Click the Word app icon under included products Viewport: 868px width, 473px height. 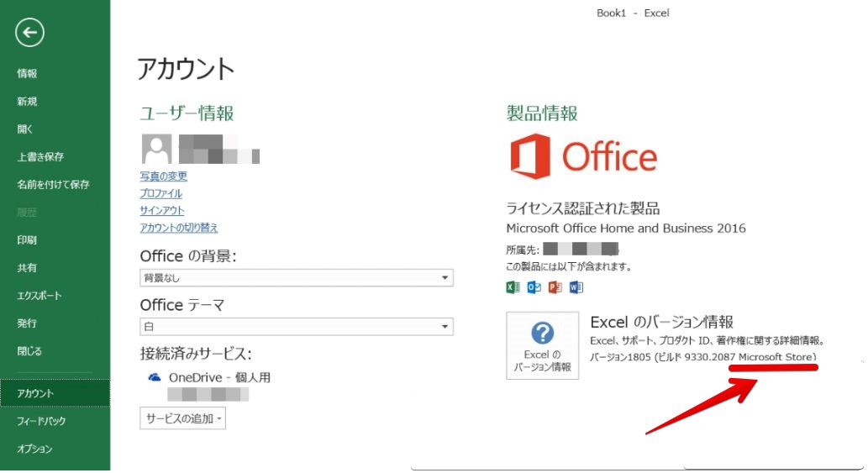[576, 287]
